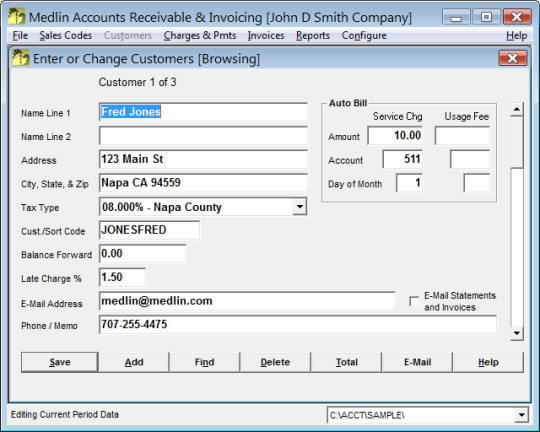Click the E-Mail button
The height and width of the screenshot is (432, 540).
click(417, 362)
